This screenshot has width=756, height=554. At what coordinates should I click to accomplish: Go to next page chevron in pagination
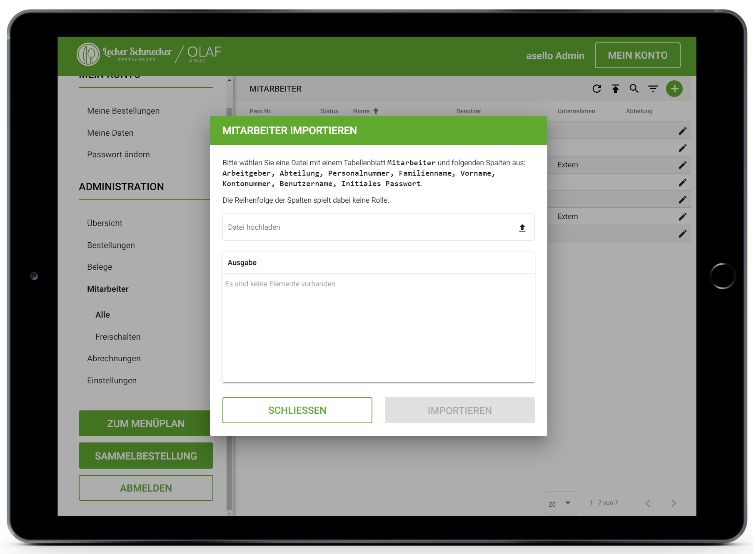click(674, 504)
